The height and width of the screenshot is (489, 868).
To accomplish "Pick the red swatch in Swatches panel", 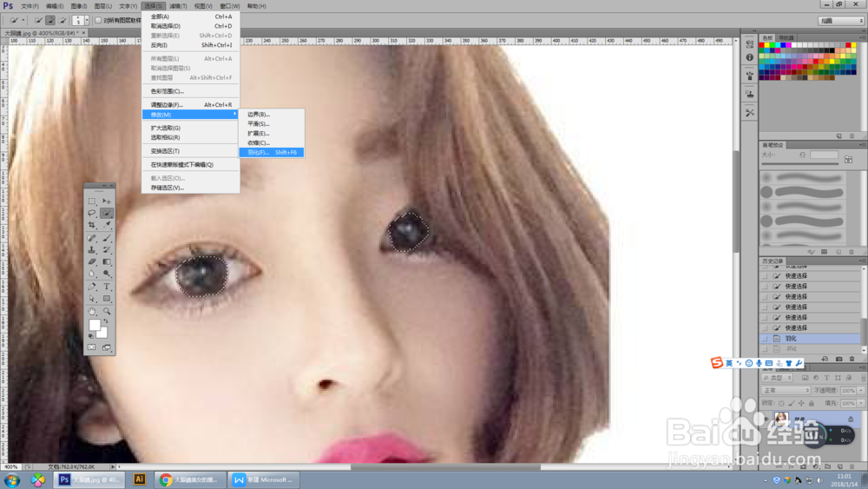I will 762,45.
